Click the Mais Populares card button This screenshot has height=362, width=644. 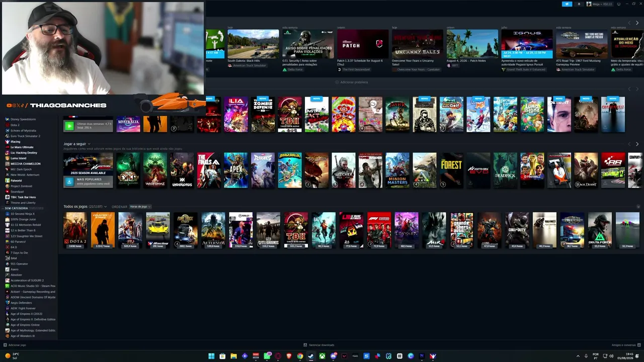[x=88, y=182]
